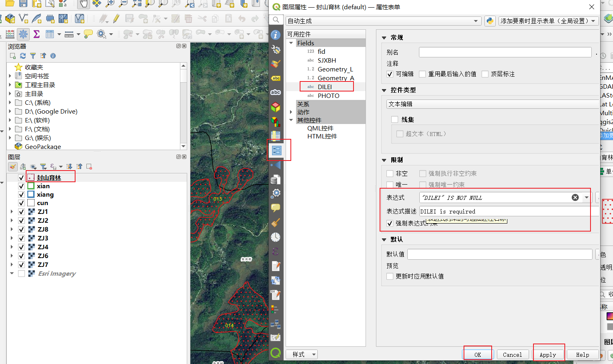613x364 pixels.
Task: Open the Processing Toolbox gear icon
Action: [x=23, y=34]
